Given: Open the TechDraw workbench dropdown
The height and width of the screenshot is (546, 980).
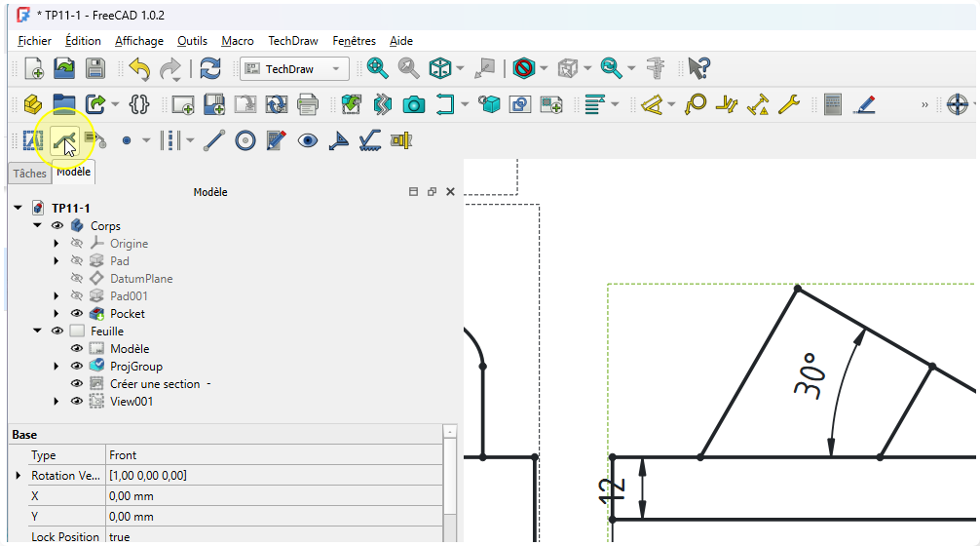Looking at the screenshot, I should click(x=294, y=68).
